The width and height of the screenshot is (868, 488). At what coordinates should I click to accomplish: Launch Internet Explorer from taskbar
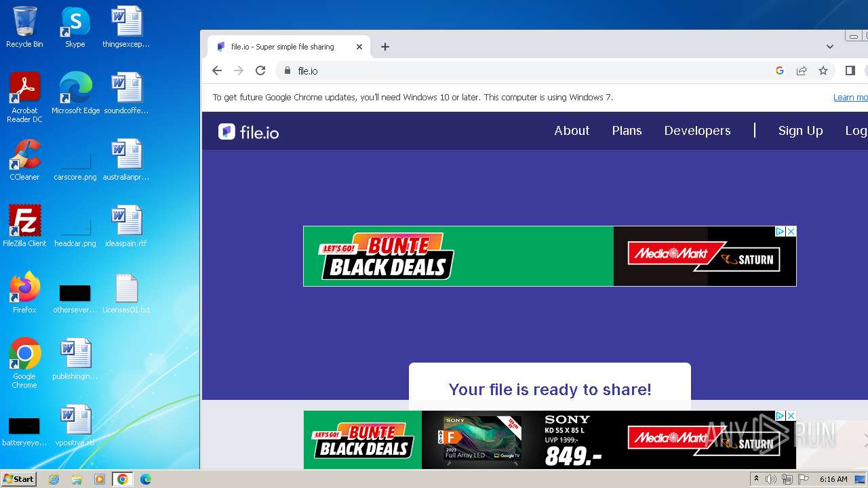pyautogui.click(x=54, y=479)
